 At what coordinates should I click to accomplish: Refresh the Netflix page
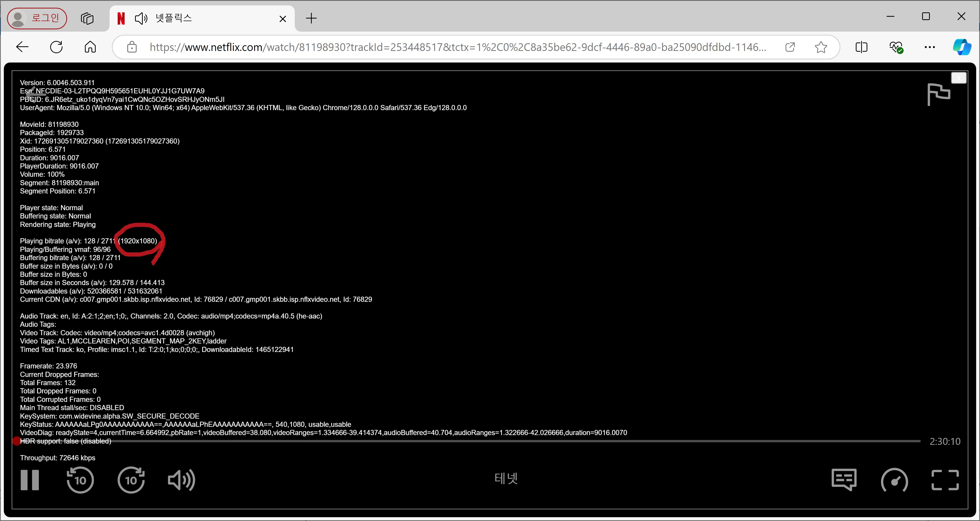pos(56,47)
